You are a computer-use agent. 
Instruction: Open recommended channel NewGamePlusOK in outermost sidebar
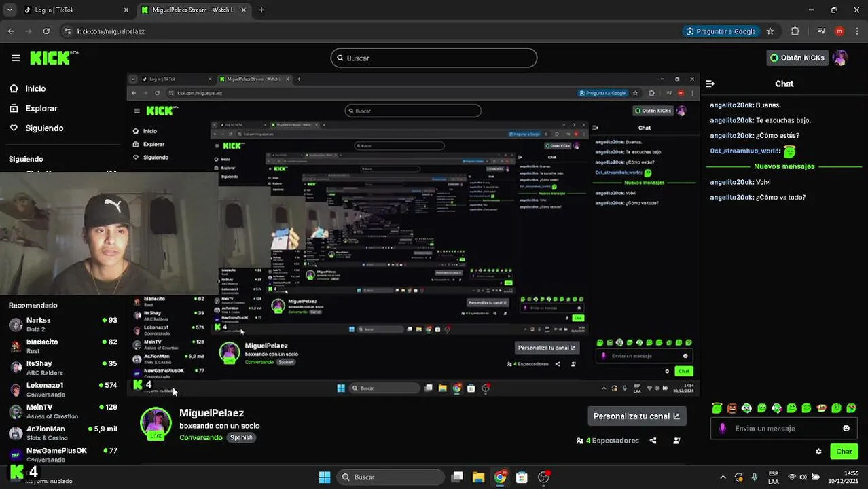tap(62, 454)
